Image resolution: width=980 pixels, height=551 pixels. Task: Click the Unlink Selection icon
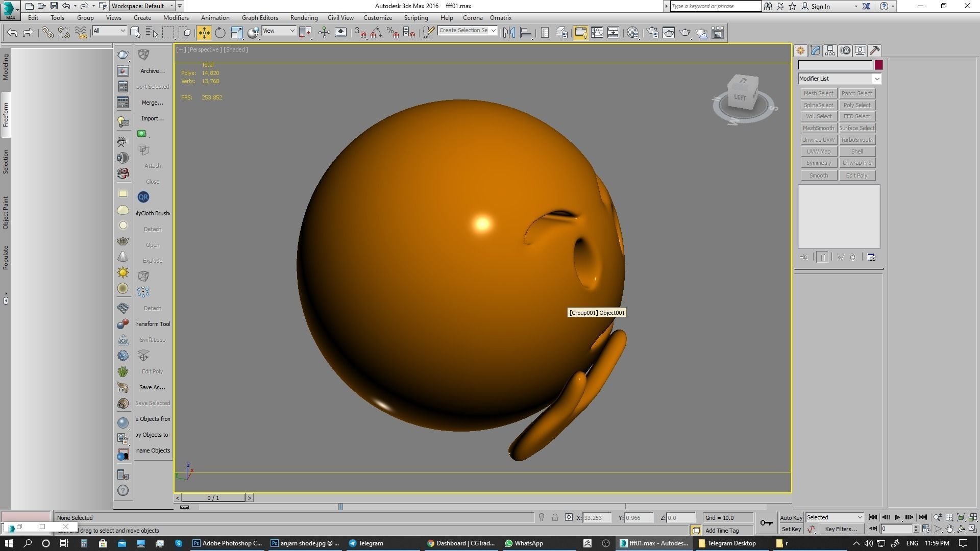(64, 33)
